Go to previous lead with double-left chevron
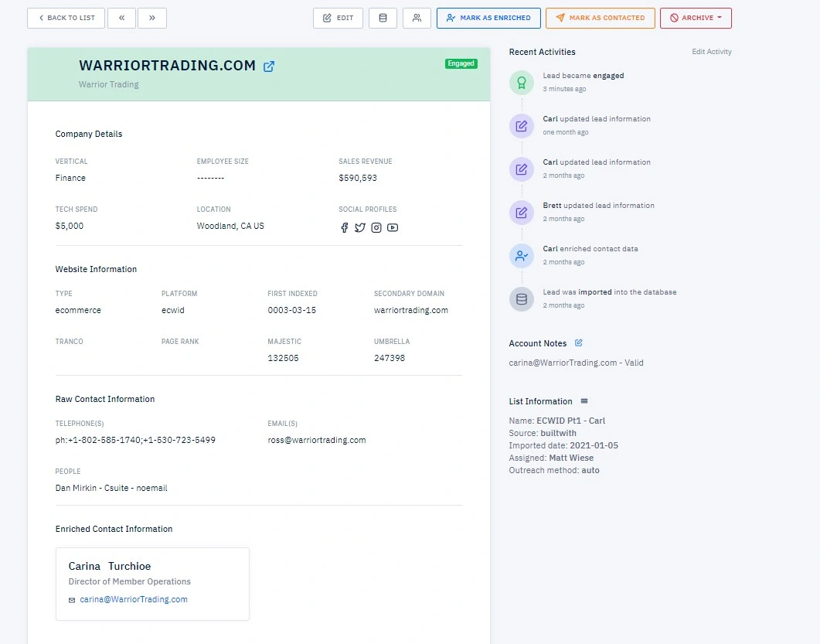 click(x=122, y=18)
